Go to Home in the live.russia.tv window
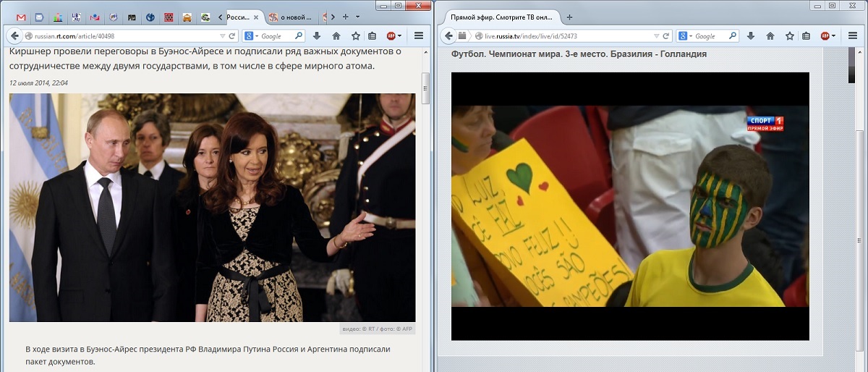This screenshot has width=868, height=372. (770, 35)
